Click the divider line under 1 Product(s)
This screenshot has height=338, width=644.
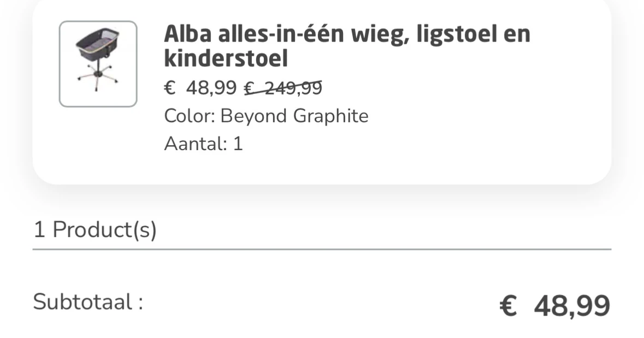point(322,249)
